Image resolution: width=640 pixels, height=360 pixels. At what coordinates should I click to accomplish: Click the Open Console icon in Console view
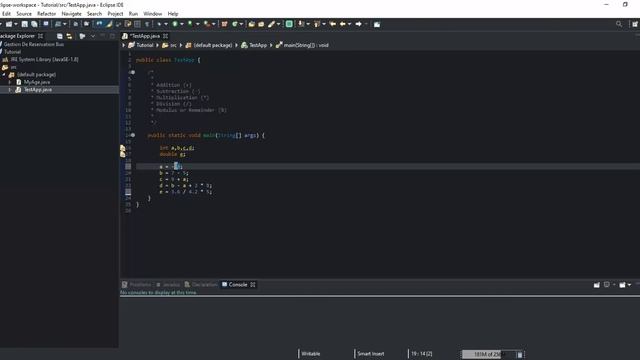coord(622,284)
